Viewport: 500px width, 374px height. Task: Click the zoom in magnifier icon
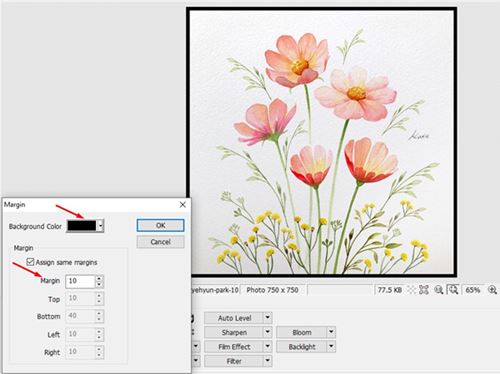492,290
